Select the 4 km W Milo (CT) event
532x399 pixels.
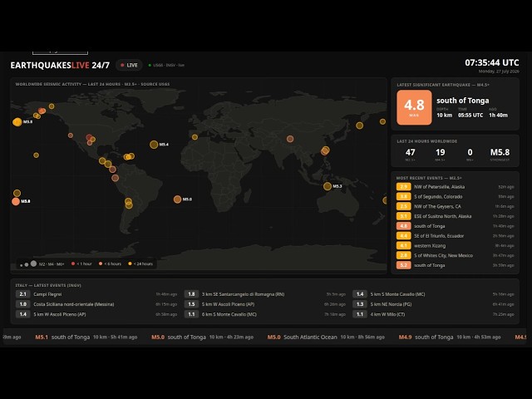[x=434, y=314]
